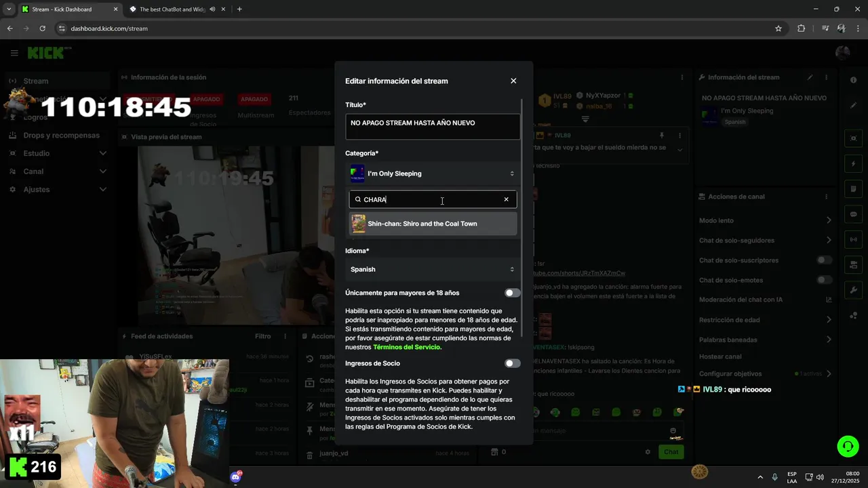This screenshot has height=488, width=868.
Task: Open browser extensions puzzle icon
Action: pyautogui.click(x=802, y=28)
